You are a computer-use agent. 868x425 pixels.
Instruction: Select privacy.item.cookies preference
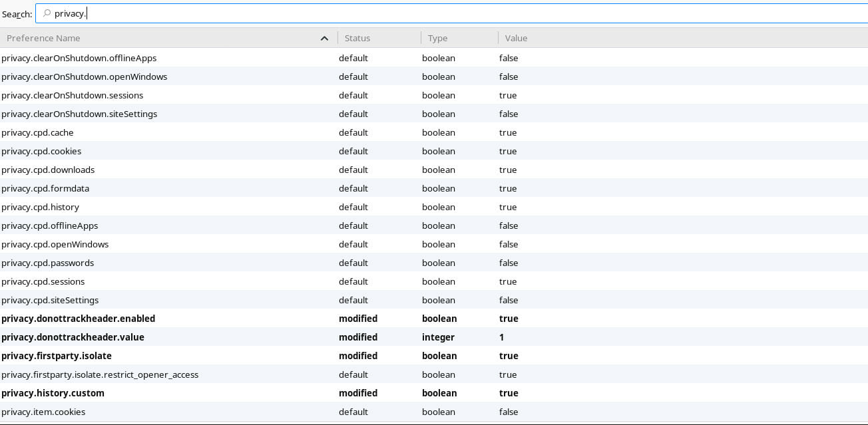(43, 412)
